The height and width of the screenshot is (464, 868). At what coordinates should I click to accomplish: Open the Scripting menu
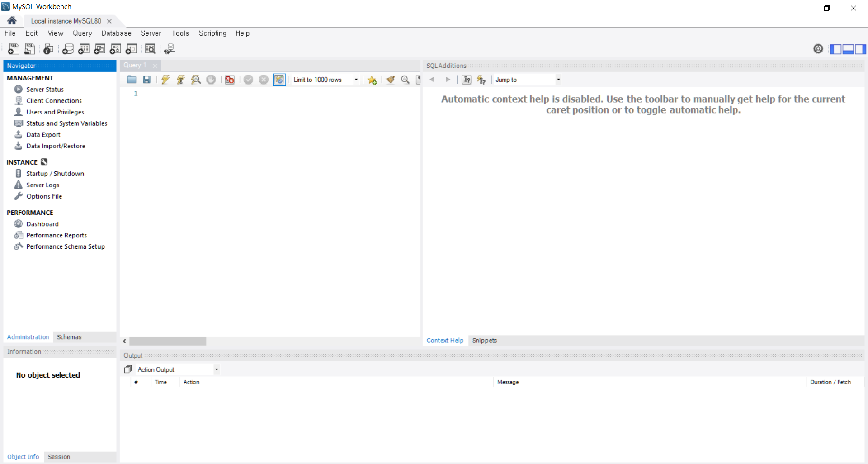click(x=212, y=33)
